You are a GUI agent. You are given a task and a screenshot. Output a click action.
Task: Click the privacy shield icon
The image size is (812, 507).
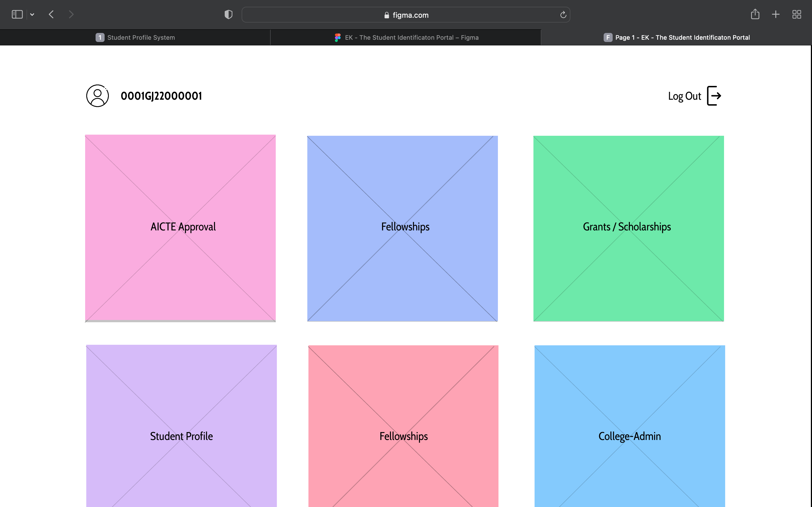[x=228, y=14]
